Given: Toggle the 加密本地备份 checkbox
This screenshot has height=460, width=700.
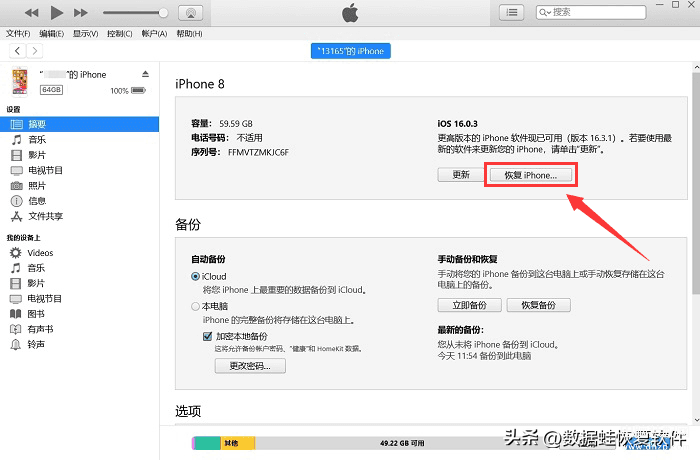Looking at the screenshot, I should [x=207, y=336].
